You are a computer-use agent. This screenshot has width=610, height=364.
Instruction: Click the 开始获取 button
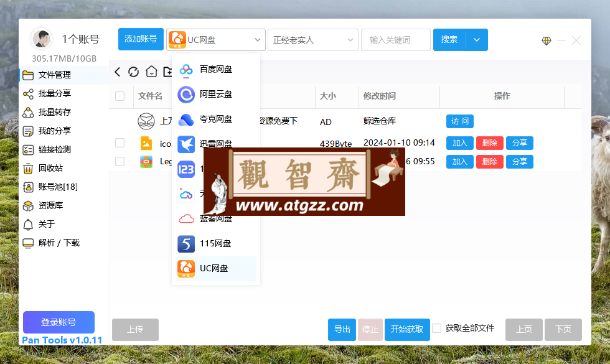pyautogui.click(x=407, y=330)
